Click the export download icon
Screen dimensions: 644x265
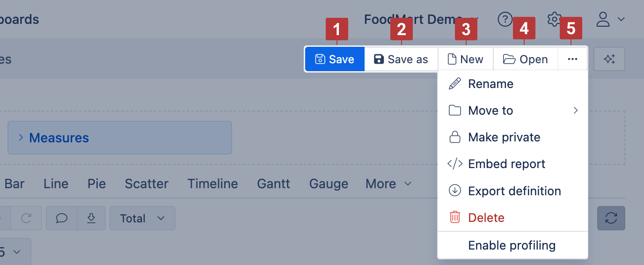coord(91,218)
